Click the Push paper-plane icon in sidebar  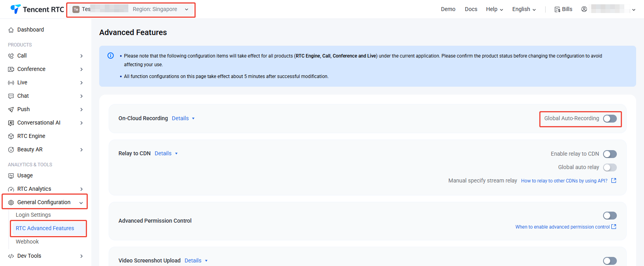tap(11, 110)
